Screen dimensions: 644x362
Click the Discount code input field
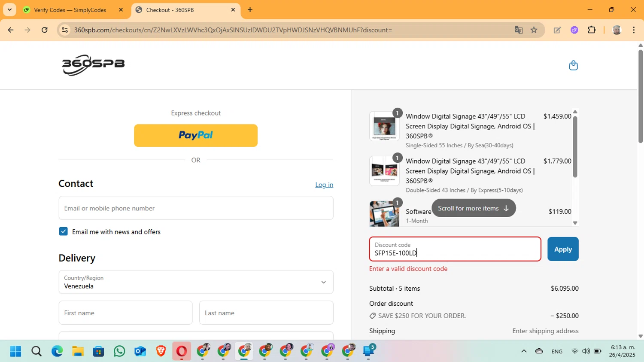455,249
